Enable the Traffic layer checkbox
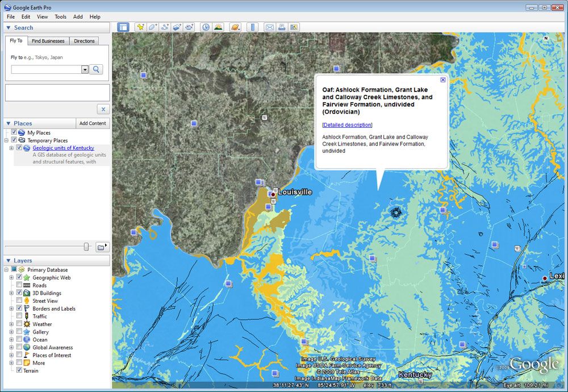Image resolution: width=568 pixels, height=392 pixels. click(x=19, y=316)
